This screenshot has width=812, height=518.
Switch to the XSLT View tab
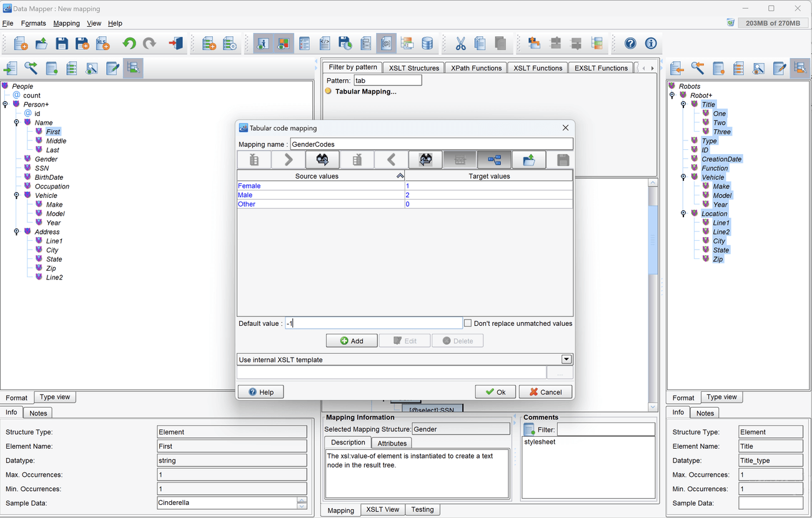click(383, 510)
